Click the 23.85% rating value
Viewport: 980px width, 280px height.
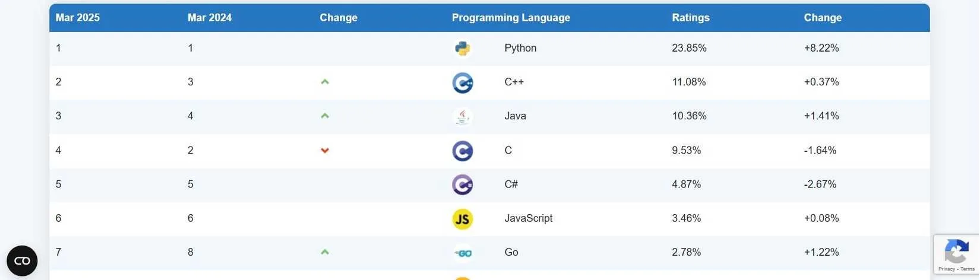point(690,48)
